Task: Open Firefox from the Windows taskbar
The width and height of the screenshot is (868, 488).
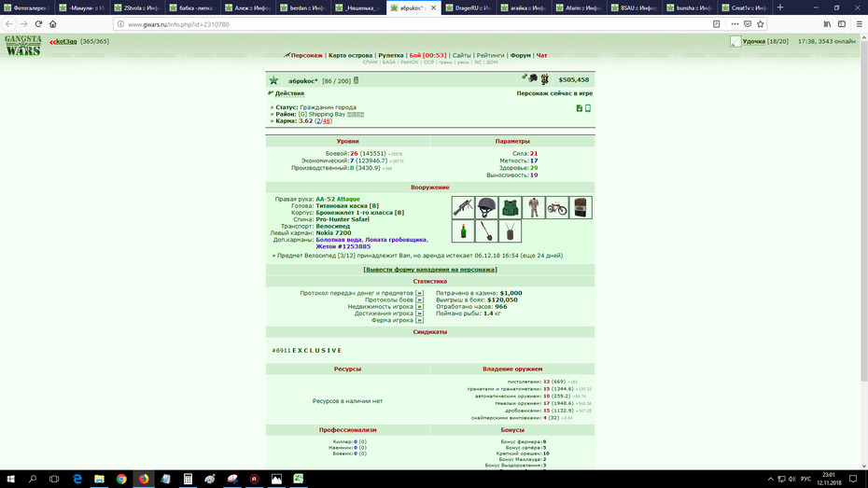Action: [x=144, y=480]
